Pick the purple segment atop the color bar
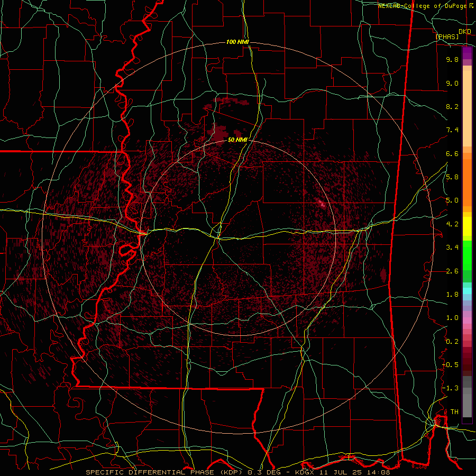Viewport: 476px width, 476px height. 467,53
